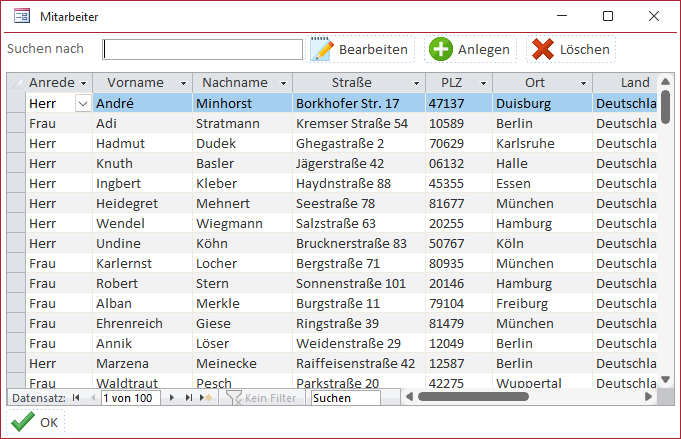Click the Bearbeiten pencil notepad icon
The image size is (681, 439).
[x=322, y=49]
